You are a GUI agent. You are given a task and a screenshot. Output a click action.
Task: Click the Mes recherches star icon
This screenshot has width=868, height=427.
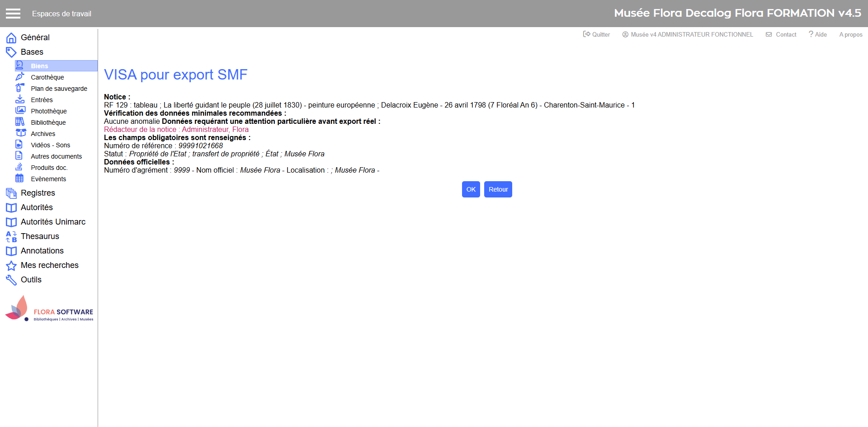pos(11,266)
